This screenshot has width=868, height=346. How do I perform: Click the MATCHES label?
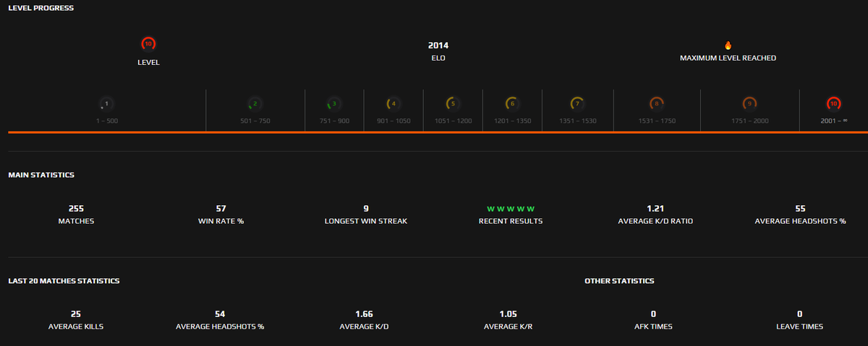pyautogui.click(x=77, y=221)
